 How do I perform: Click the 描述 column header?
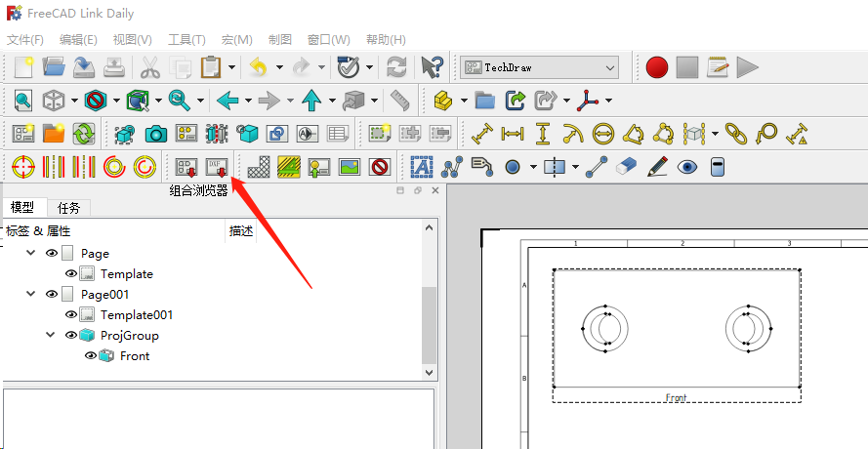240,231
